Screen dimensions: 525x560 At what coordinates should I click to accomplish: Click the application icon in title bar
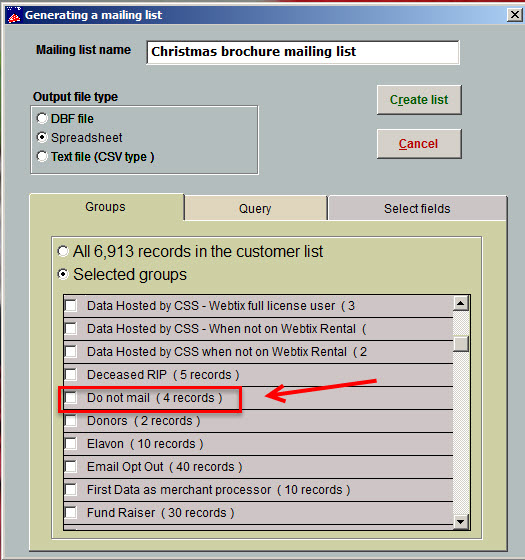click(x=14, y=15)
